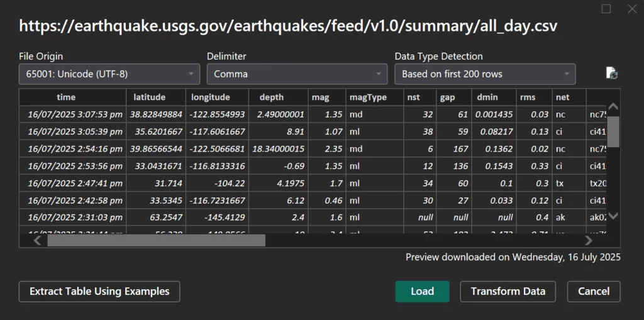Click dmin value 0.08217
Screen dimensions: 644x320
tap(494, 131)
